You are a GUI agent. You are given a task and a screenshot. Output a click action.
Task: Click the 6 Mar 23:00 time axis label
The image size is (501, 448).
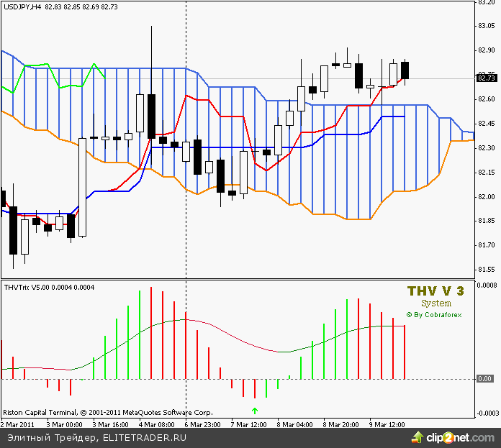[x=202, y=424]
